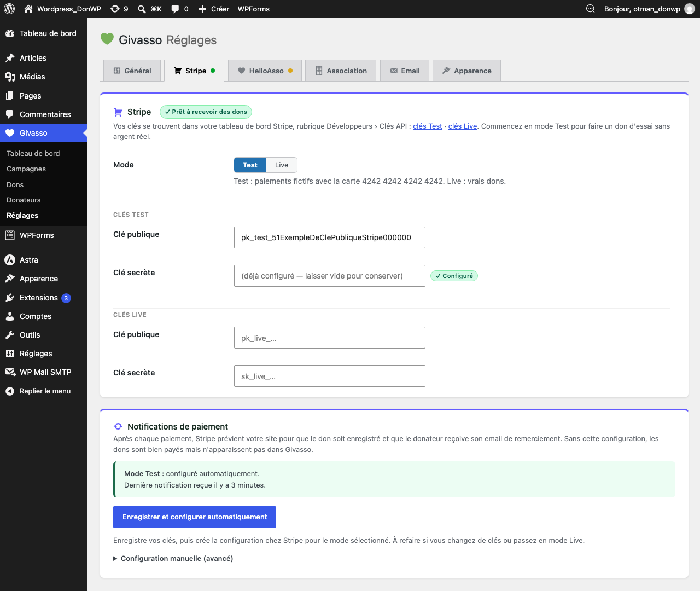Click the Commentaires bubble icon in sidebar
The height and width of the screenshot is (591, 700).
pyautogui.click(x=10, y=114)
